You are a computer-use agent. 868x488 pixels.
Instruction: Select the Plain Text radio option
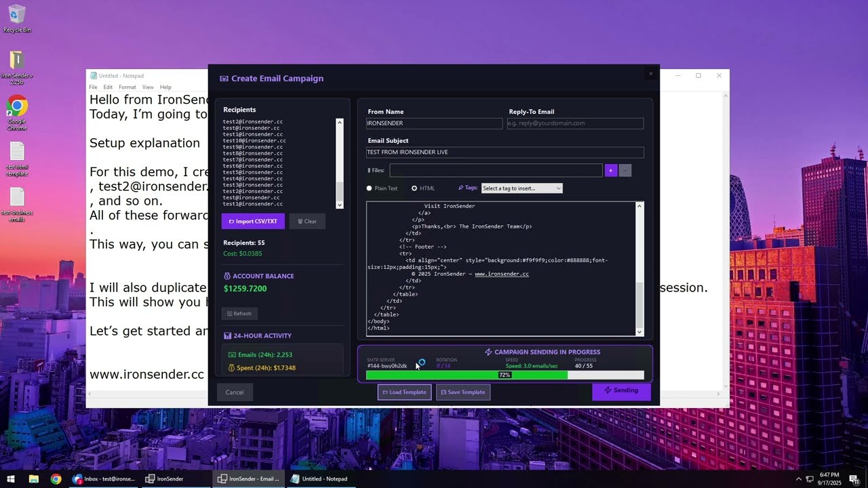[x=382, y=188]
